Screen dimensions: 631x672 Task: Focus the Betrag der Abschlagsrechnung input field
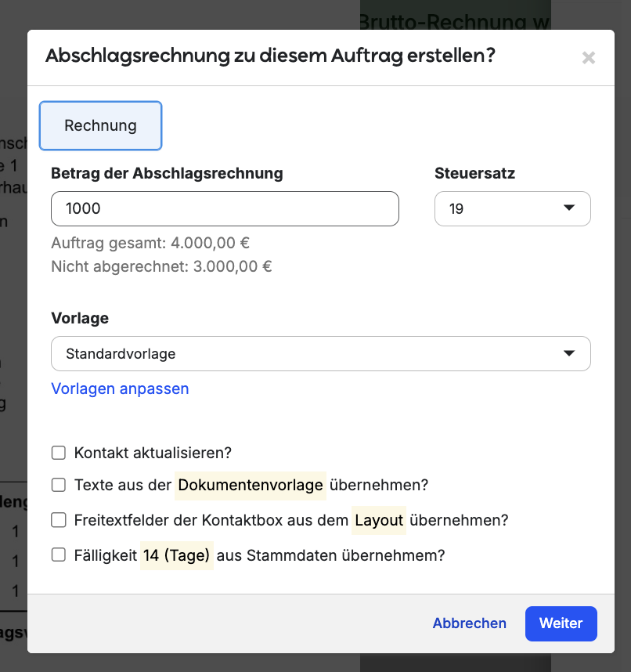point(225,209)
